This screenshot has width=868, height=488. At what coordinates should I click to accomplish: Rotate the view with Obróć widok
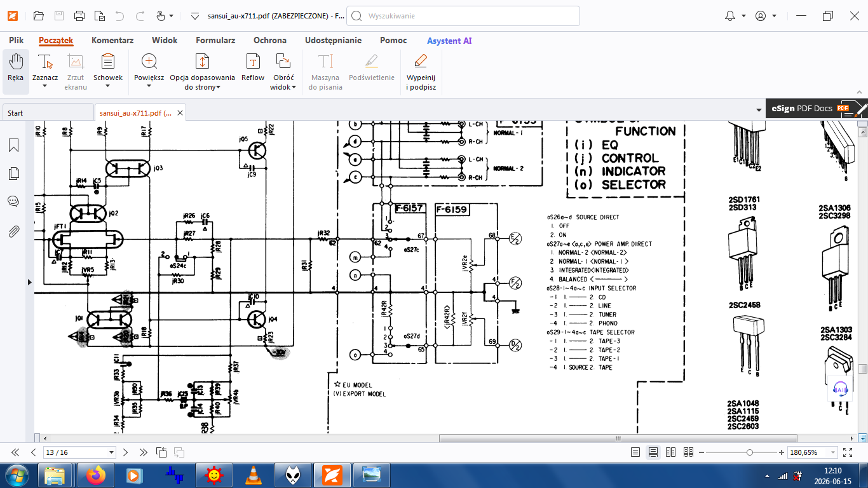pos(283,64)
